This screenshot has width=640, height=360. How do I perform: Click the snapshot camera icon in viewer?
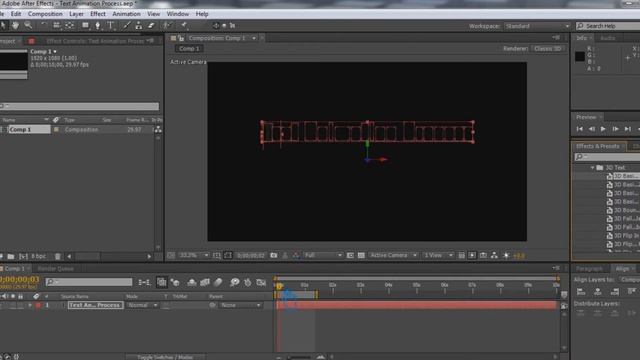pos(274,256)
